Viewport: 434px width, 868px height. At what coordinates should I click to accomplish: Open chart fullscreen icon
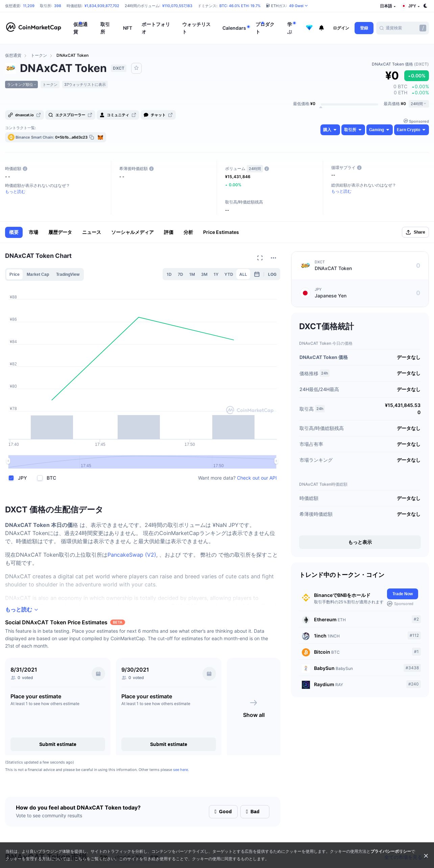(260, 258)
